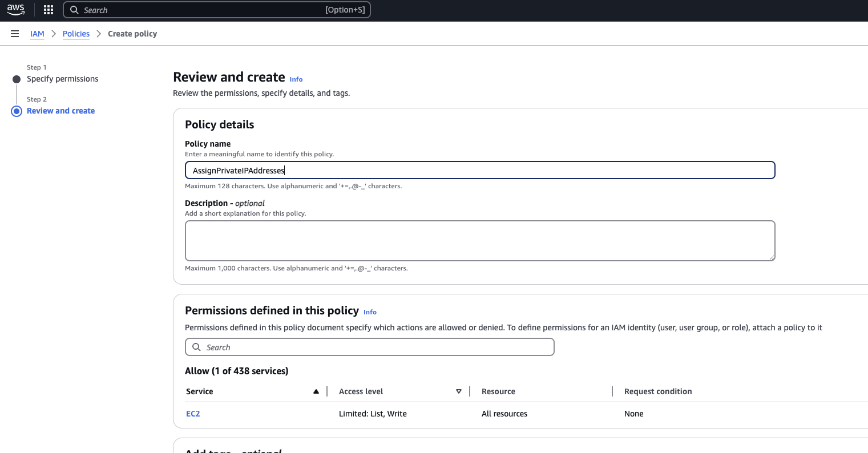Click the 'Create policy' breadcrumb text
The height and width of the screenshot is (453, 868).
pyautogui.click(x=132, y=34)
